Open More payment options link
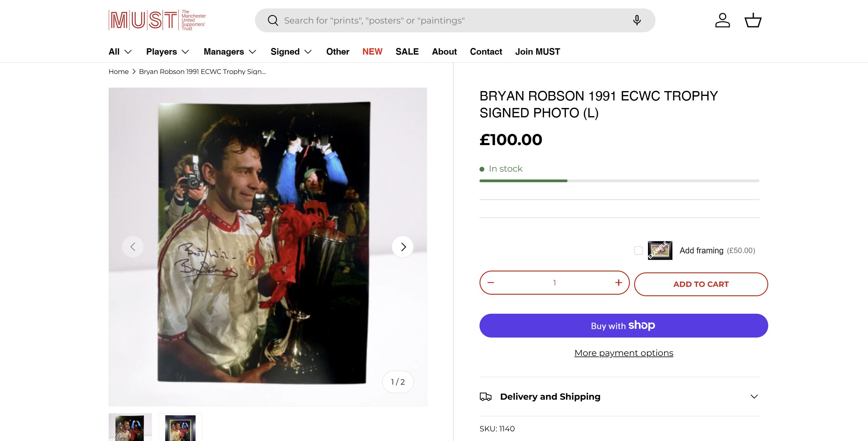 tap(624, 353)
